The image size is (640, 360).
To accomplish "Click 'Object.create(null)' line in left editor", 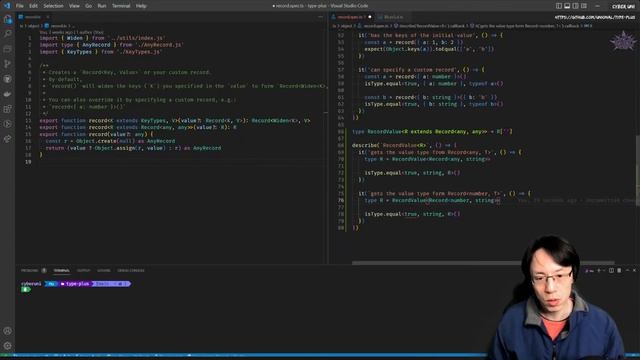I will click(x=110, y=141).
